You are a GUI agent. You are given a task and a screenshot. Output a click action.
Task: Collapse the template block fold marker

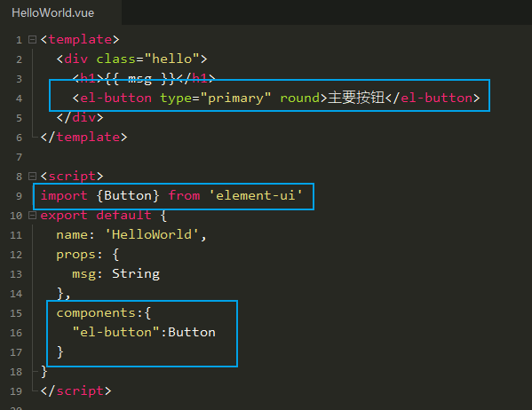click(32, 40)
